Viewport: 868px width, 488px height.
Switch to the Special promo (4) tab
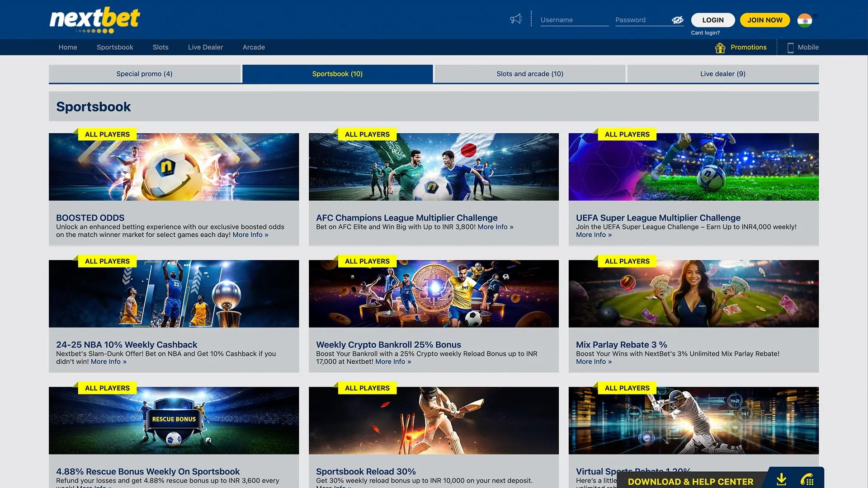click(x=144, y=74)
